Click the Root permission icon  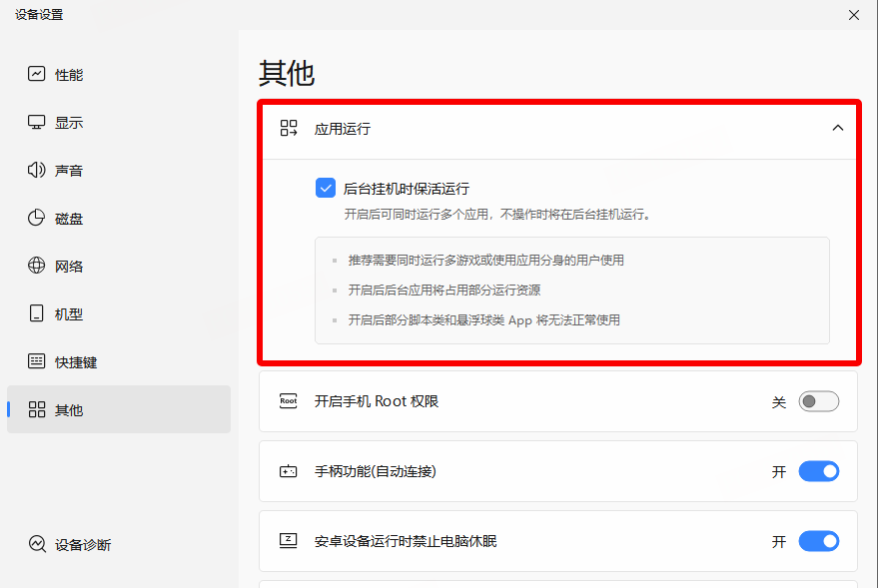(289, 401)
